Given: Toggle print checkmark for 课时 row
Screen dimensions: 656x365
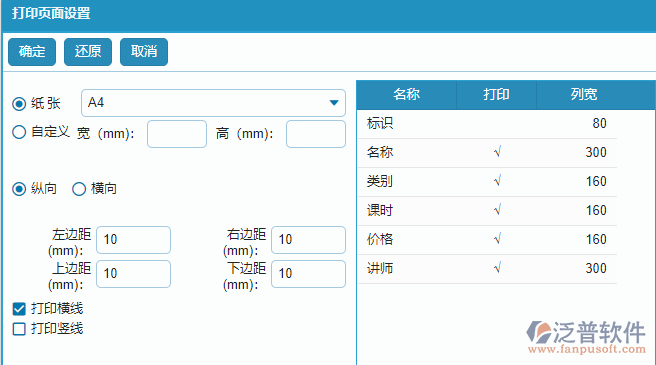Looking at the screenshot, I should click(496, 211).
